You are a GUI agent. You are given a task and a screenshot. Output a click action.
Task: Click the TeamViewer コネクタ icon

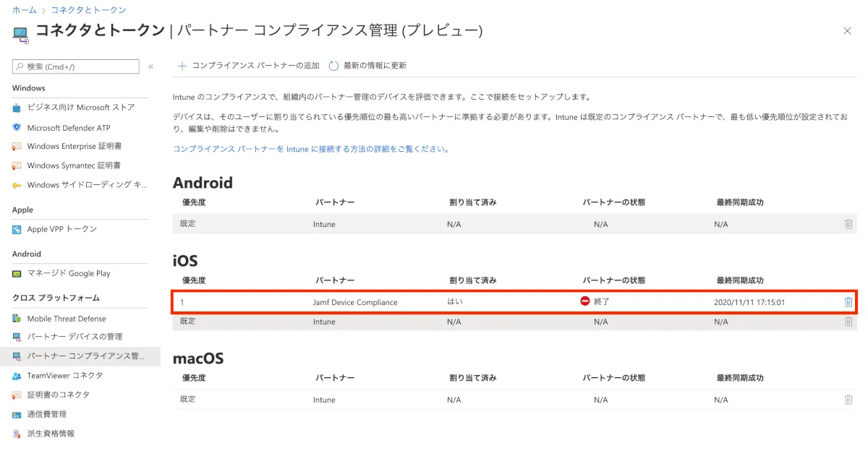[17, 376]
